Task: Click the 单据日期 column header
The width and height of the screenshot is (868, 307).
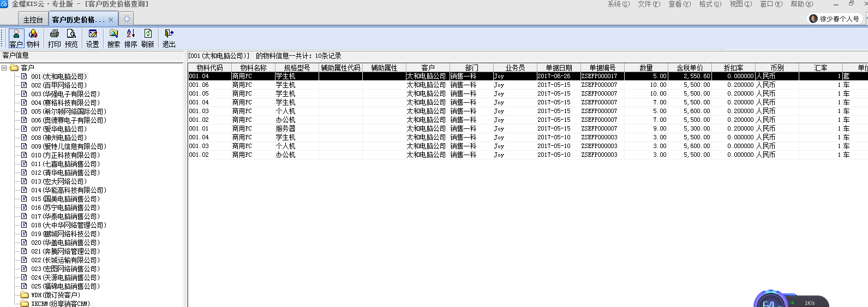Action: click(559, 68)
